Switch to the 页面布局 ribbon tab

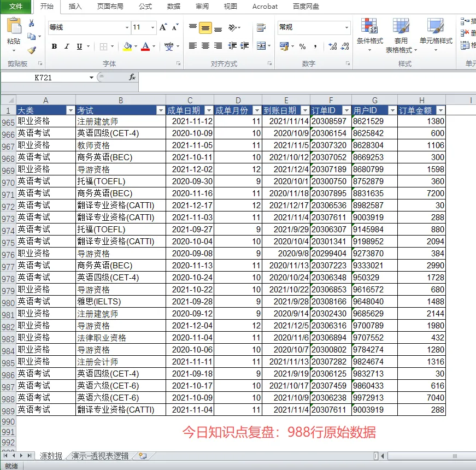(110, 7)
